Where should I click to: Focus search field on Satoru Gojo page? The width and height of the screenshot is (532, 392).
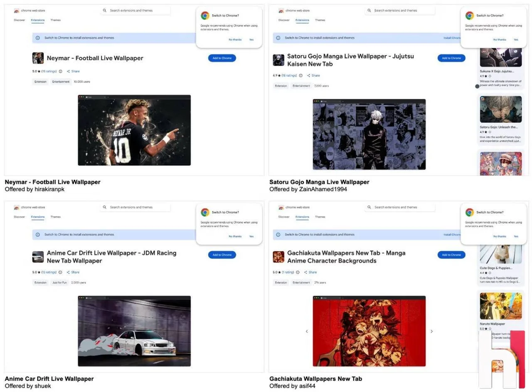(x=400, y=10)
